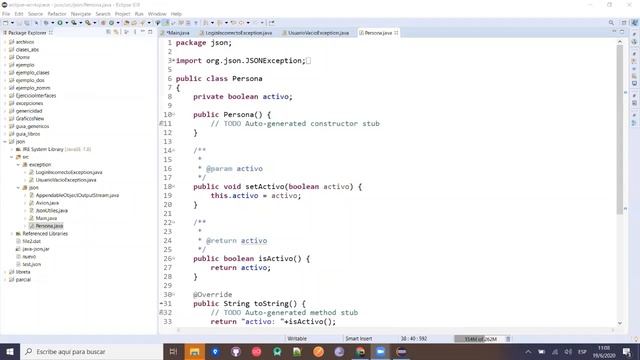Close the Persona.java editor tab
640x360 pixels.
396,33
